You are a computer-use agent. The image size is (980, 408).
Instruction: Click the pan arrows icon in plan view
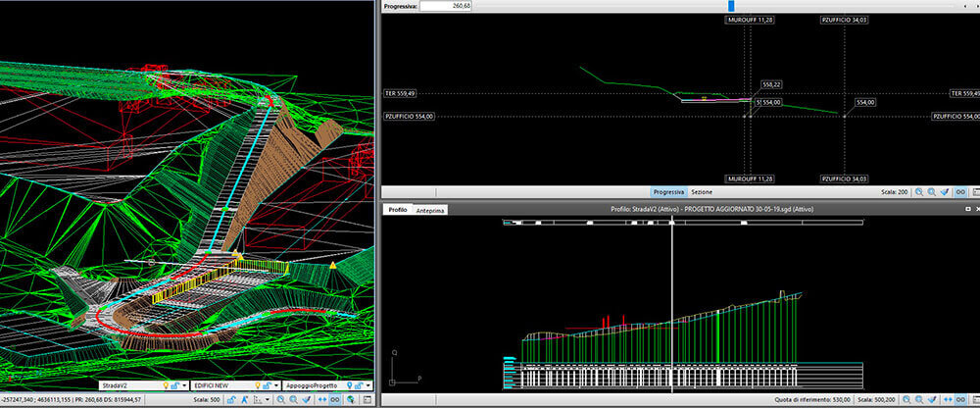click(322, 400)
